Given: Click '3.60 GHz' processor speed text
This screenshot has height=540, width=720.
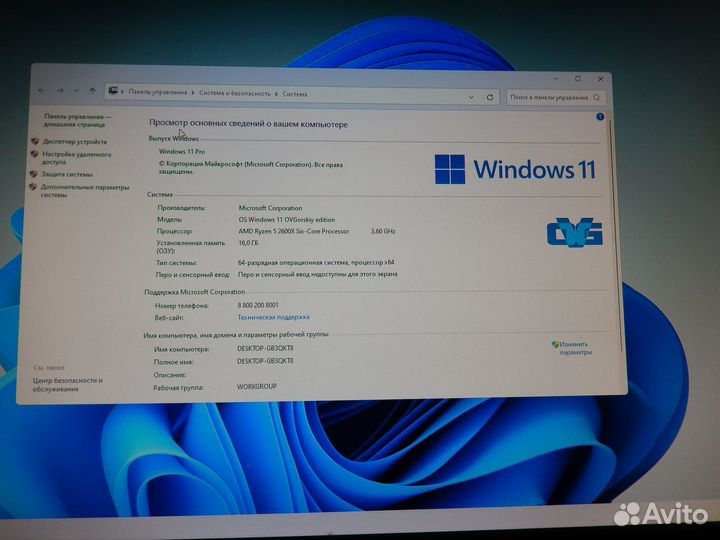Looking at the screenshot, I should (383, 231).
